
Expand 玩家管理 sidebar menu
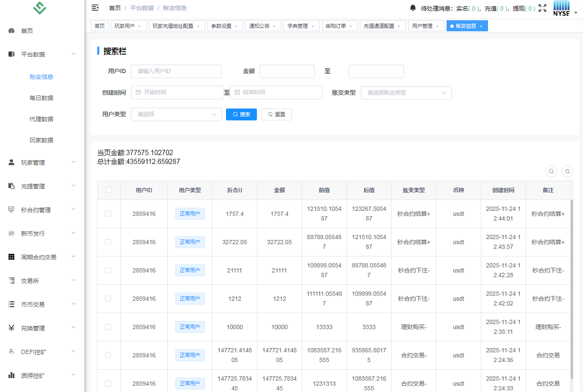tap(42, 163)
